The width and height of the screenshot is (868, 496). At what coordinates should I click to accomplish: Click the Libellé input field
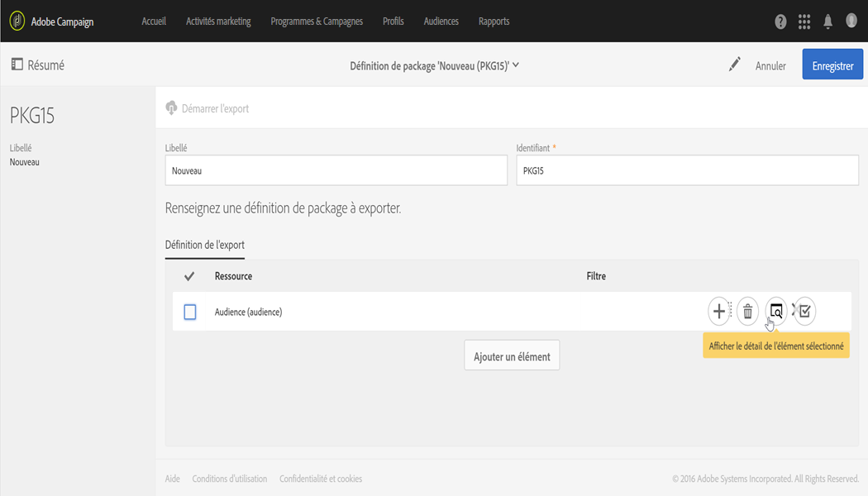pyautogui.click(x=336, y=171)
